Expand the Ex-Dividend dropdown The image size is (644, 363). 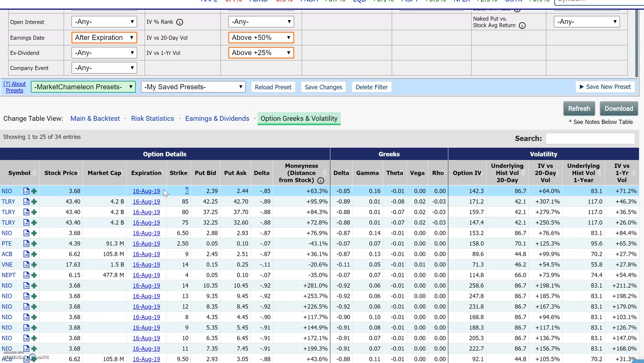coord(104,53)
